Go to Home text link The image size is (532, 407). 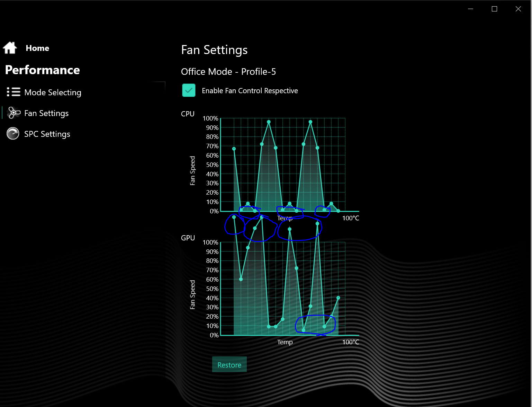tap(37, 48)
